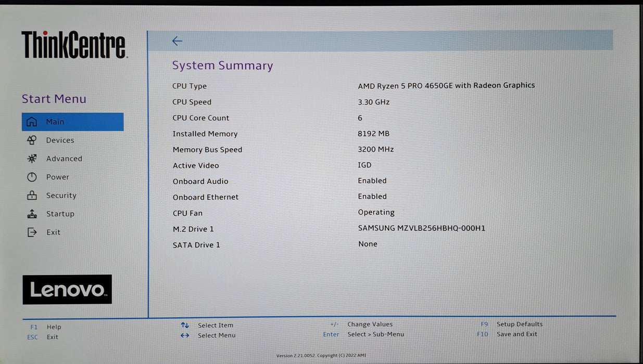Open the Devices menu
Image resolution: width=643 pixels, height=364 pixels.
pos(60,140)
